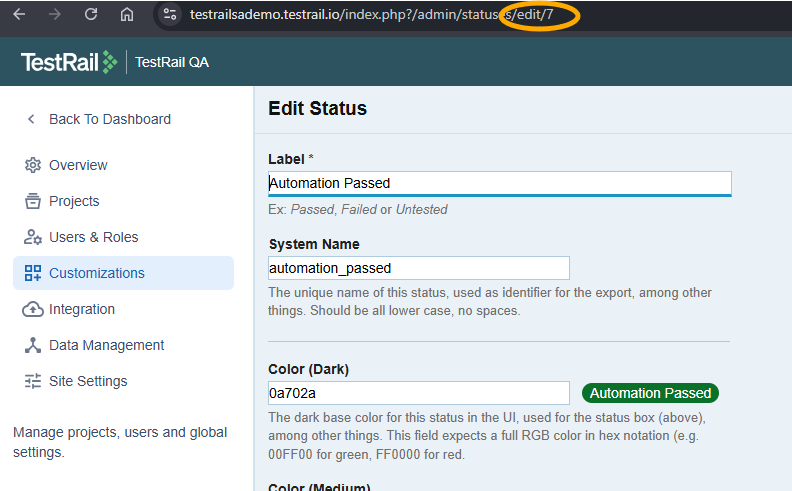The height and width of the screenshot is (491, 792).
Task: Focus the Label text field
Action: tap(499, 183)
